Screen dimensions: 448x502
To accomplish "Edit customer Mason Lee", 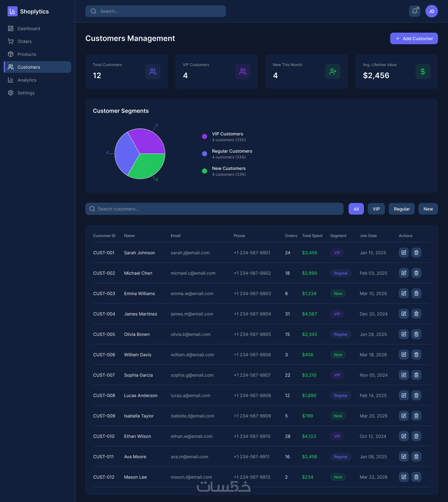I will tap(404, 477).
